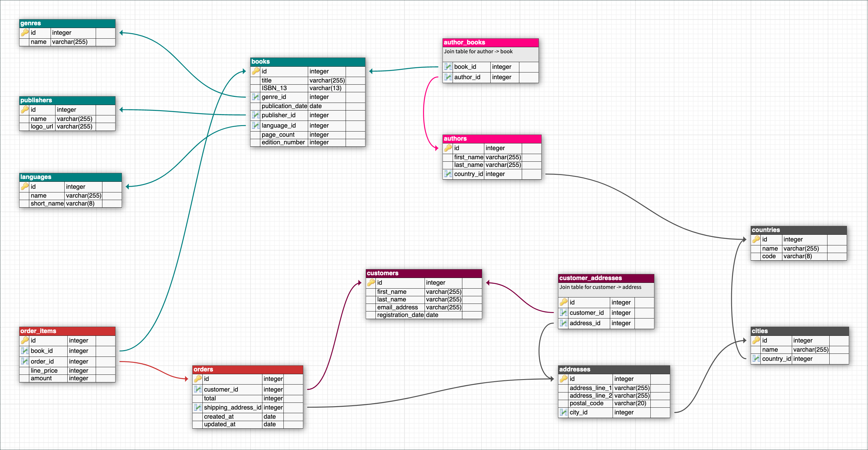Click the title column in books
The image size is (868, 450).
pyautogui.click(x=308, y=80)
